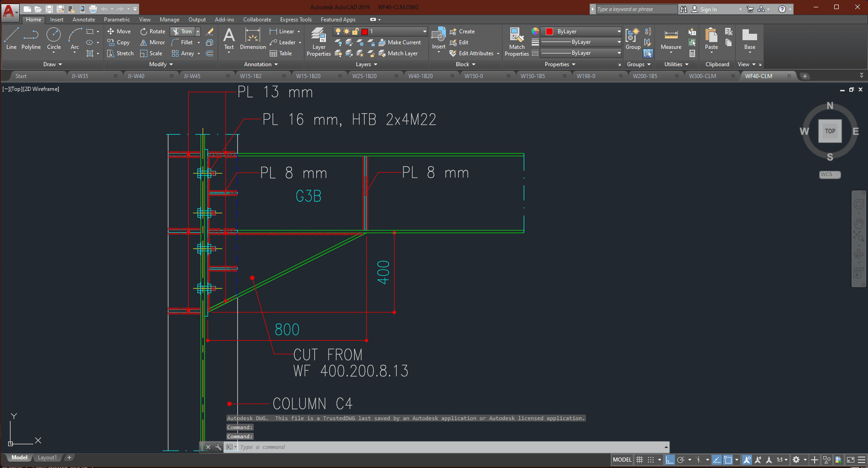This screenshot has height=468, width=868.
Task: Click the Match Properties tool
Action: pos(517,42)
